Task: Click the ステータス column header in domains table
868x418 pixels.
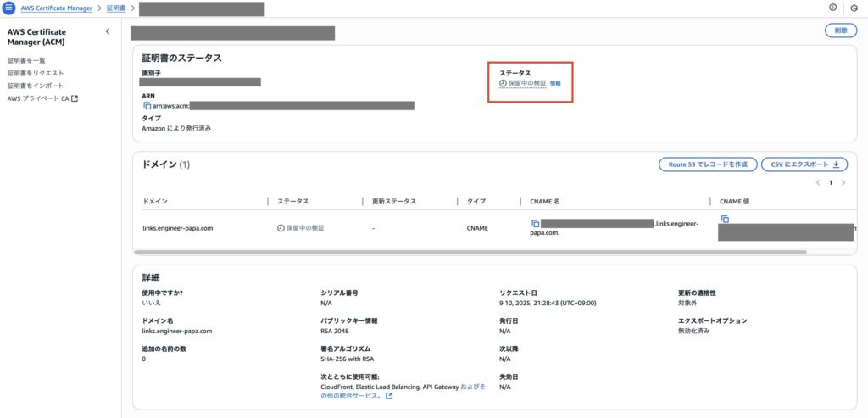Action: point(292,202)
